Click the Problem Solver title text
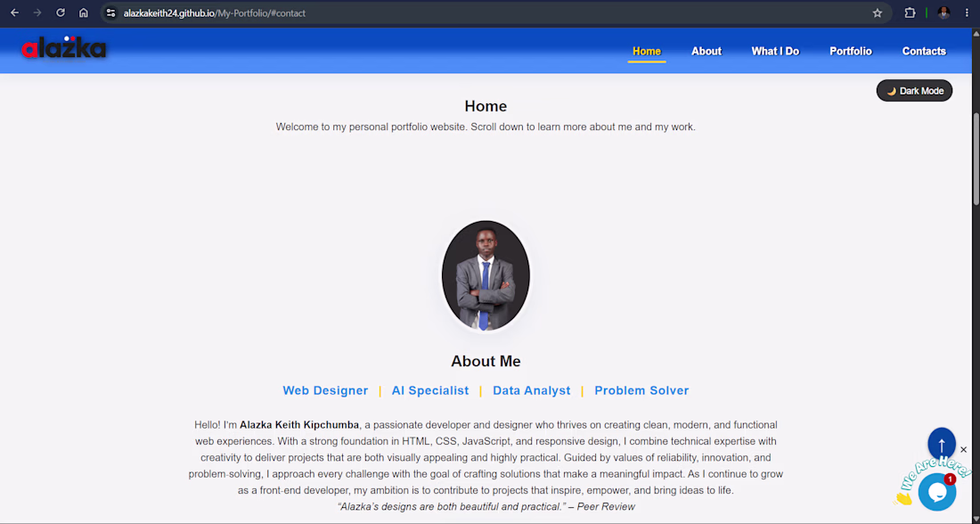This screenshot has width=980, height=524. tap(641, 390)
